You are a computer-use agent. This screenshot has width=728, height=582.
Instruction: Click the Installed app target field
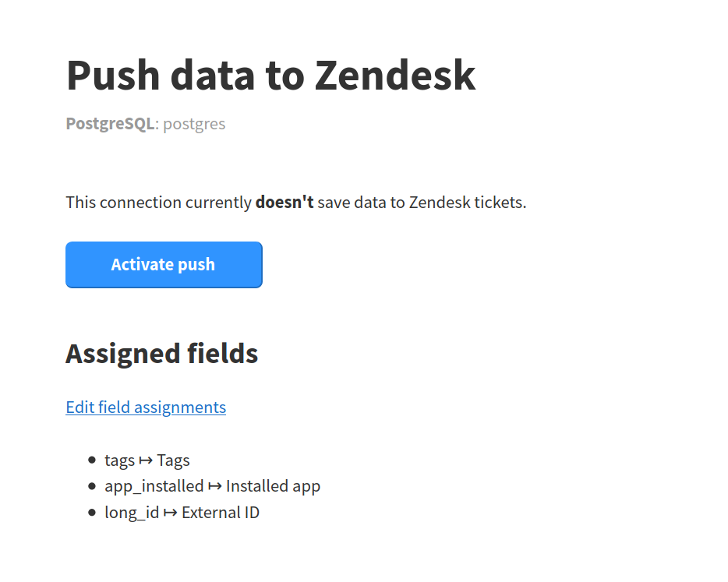(x=273, y=487)
